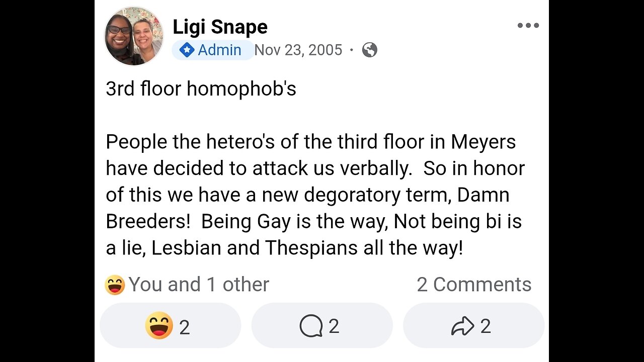Click the globe public audience icon
644x362 pixels.
[x=369, y=50]
